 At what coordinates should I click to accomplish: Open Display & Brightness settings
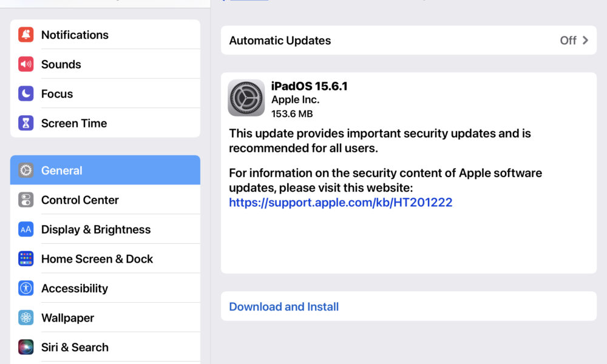(x=105, y=229)
